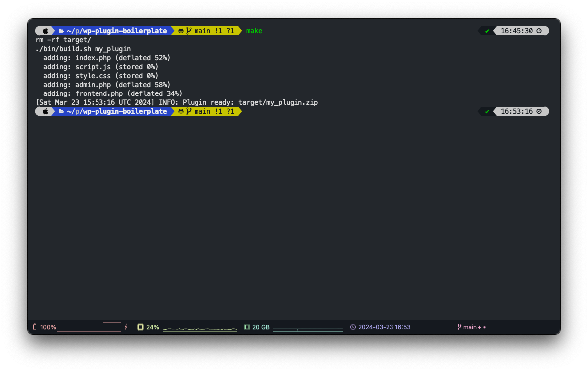
Task: Click the memory usage graph line
Action: (308, 329)
